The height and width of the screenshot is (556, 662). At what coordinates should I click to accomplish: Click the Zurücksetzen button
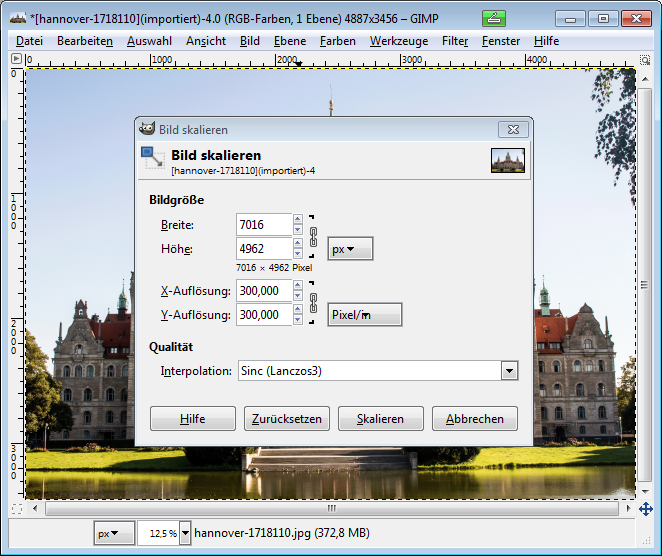coord(286,419)
